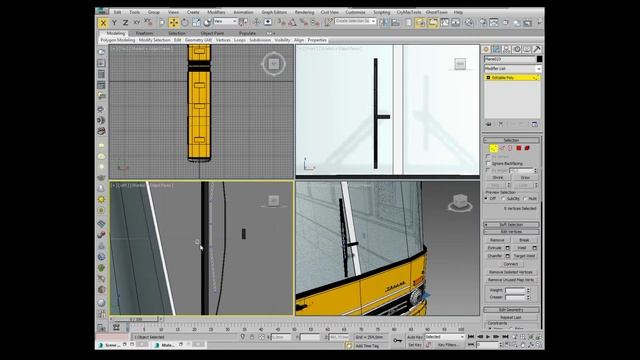This screenshot has height=360, width=640.
Task: Switch to the Populate ribbon tab
Action: (x=247, y=33)
